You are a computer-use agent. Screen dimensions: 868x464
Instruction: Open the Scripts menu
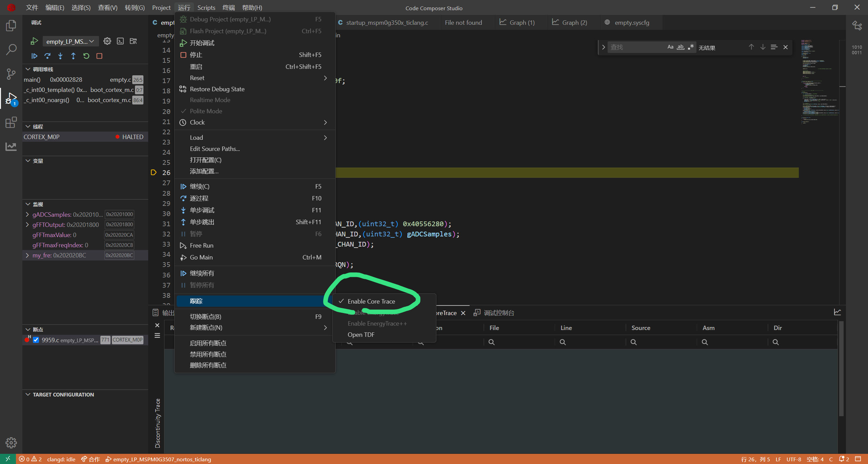click(206, 7)
